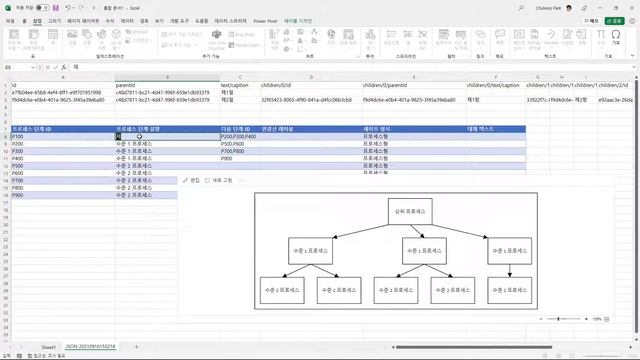Adjust the diagram zoom slider
The image size is (640, 360).
[564, 319]
